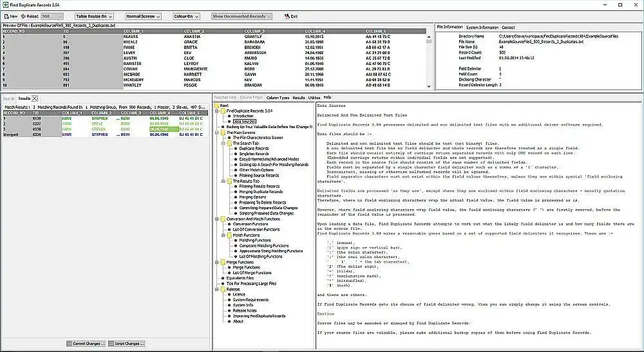Open Show Unconverted Records dropdown
This screenshot has height=352, width=644.
coord(241,17)
